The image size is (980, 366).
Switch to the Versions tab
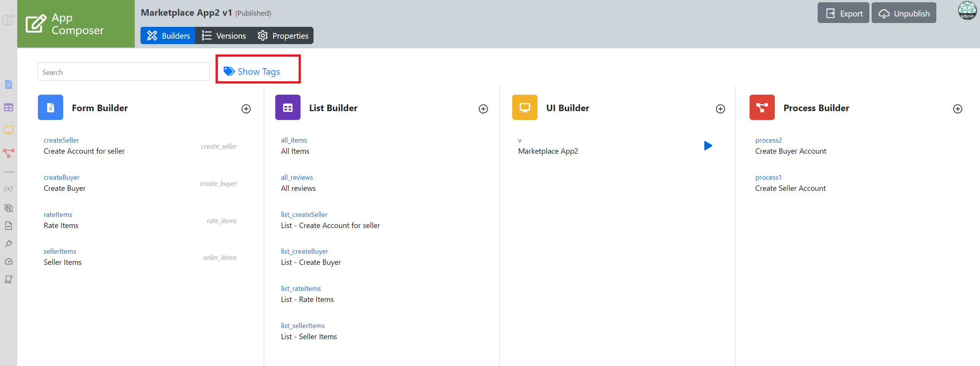[224, 36]
